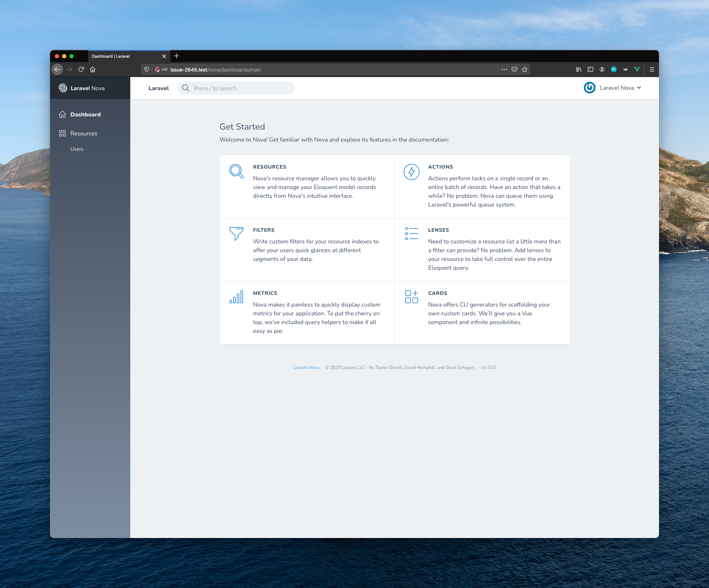Open the Vue devtools extension icon
The height and width of the screenshot is (588, 709).
[x=637, y=69]
